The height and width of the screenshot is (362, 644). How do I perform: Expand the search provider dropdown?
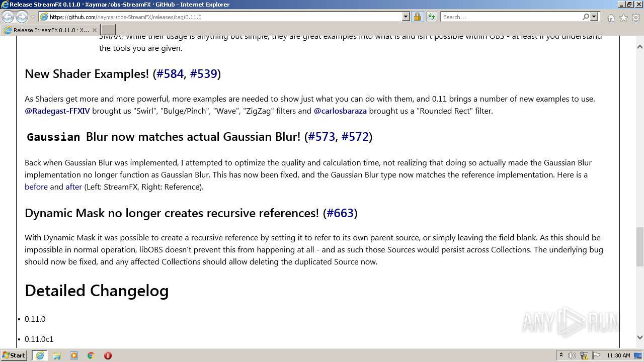tap(594, 17)
